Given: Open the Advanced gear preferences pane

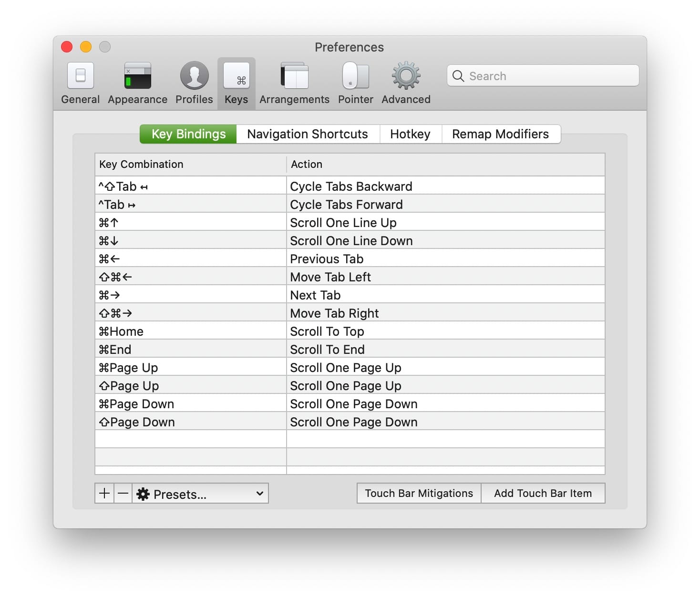Looking at the screenshot, I should [406, 83].
